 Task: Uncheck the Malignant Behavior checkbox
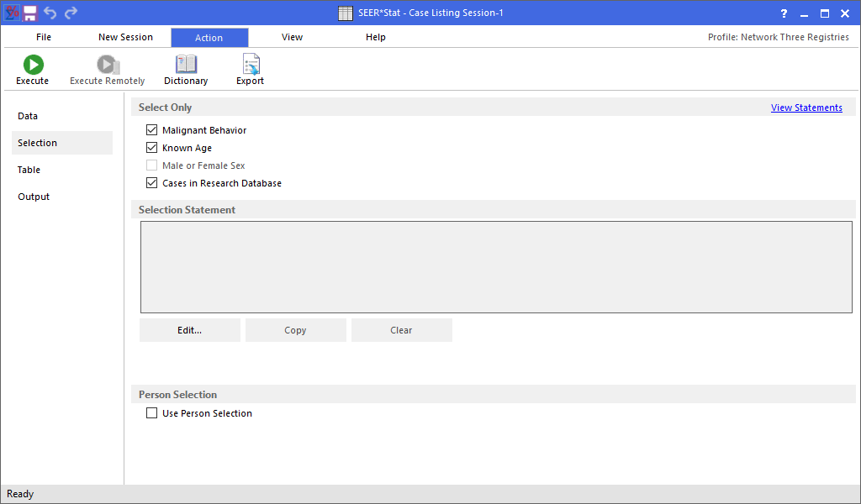click(152, 130)
